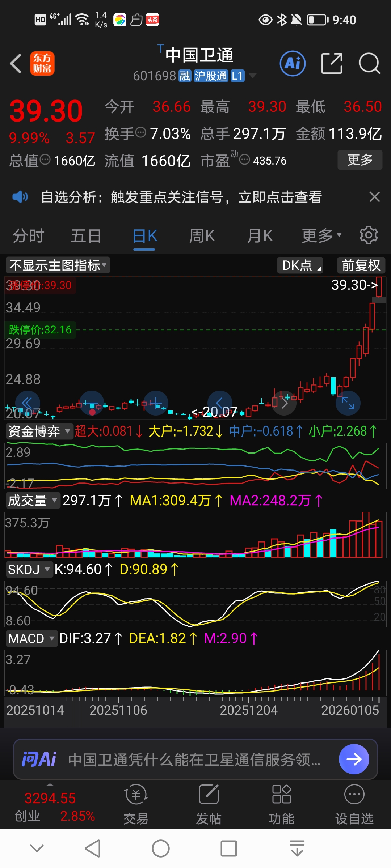Tap 更多 quote details button
The image size is (391, 868).
(x=360, y=159)
